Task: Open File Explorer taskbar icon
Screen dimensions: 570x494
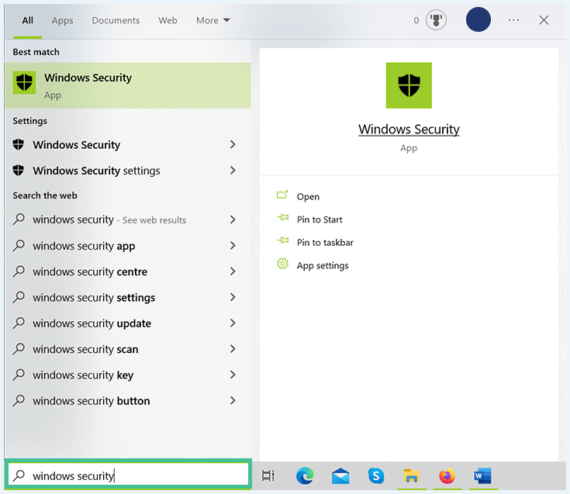Action: click(x=411, y=476)
